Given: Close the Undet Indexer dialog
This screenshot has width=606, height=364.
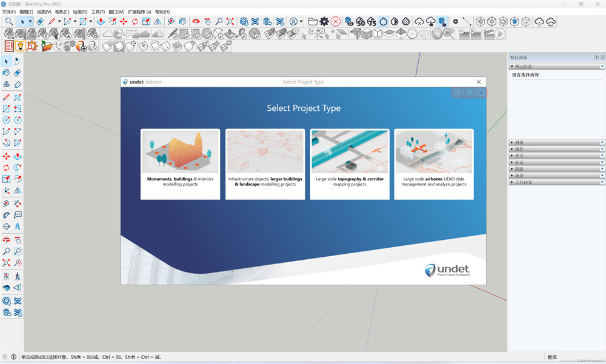Looking at the screenshot, I should [x=479, y=82].
